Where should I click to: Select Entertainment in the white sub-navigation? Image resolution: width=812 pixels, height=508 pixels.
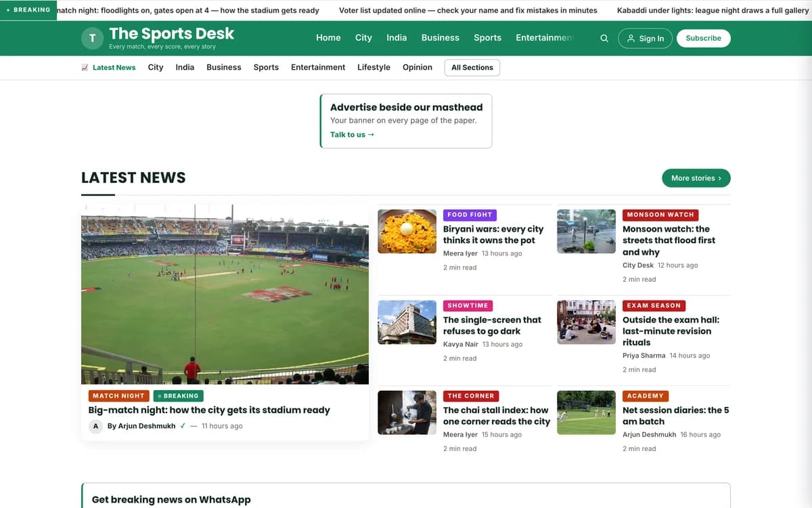[318, 67]
